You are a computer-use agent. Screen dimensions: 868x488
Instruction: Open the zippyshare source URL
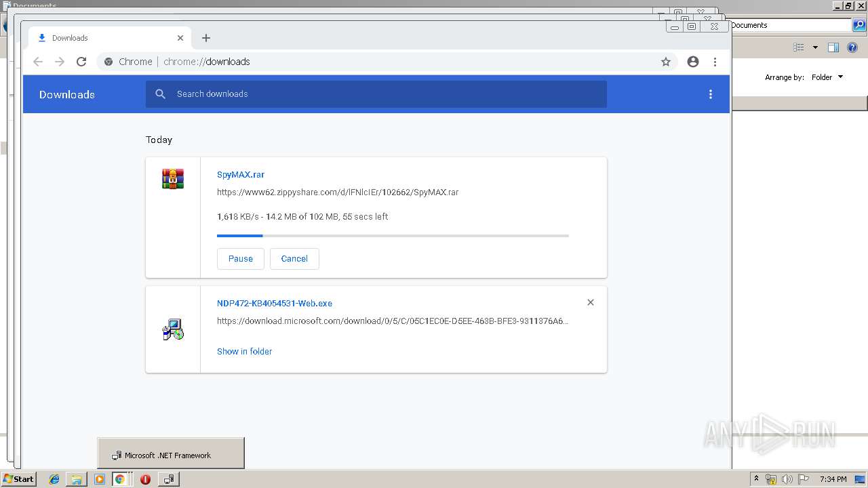pos(338,192)
